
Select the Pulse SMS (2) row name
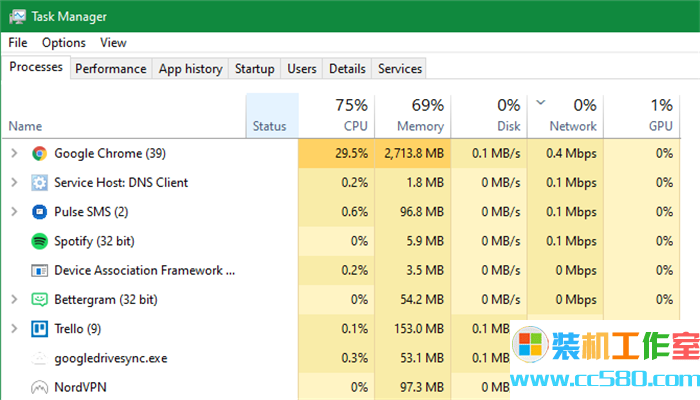91,212
